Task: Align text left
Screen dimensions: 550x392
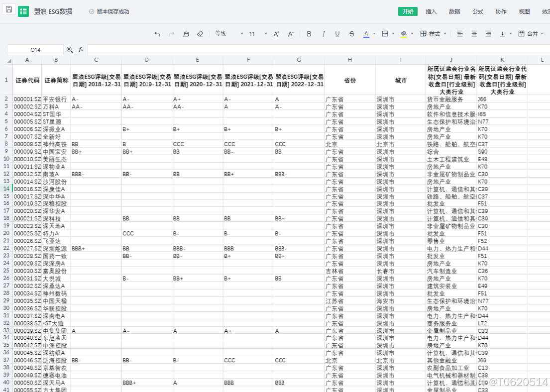Action: 459,34
